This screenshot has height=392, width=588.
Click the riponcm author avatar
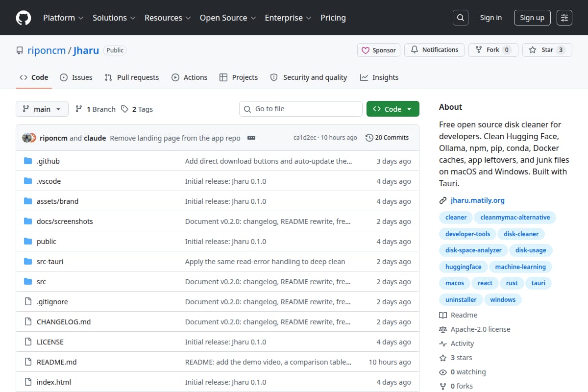click(27, 138)
